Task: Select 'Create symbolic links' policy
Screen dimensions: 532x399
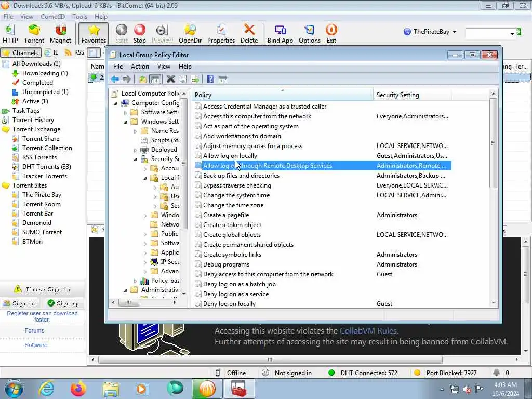Action: [x=232, y=255]
